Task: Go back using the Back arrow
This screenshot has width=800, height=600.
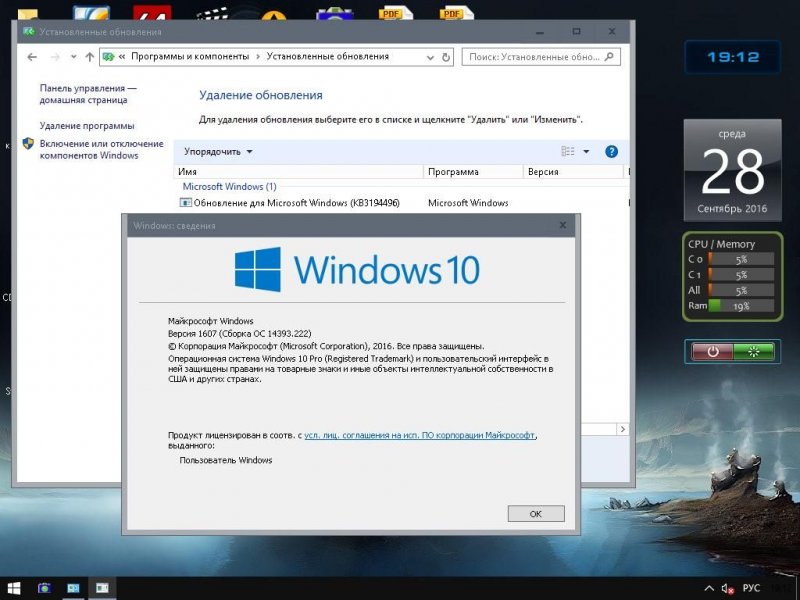Action: tap(32, 57)
